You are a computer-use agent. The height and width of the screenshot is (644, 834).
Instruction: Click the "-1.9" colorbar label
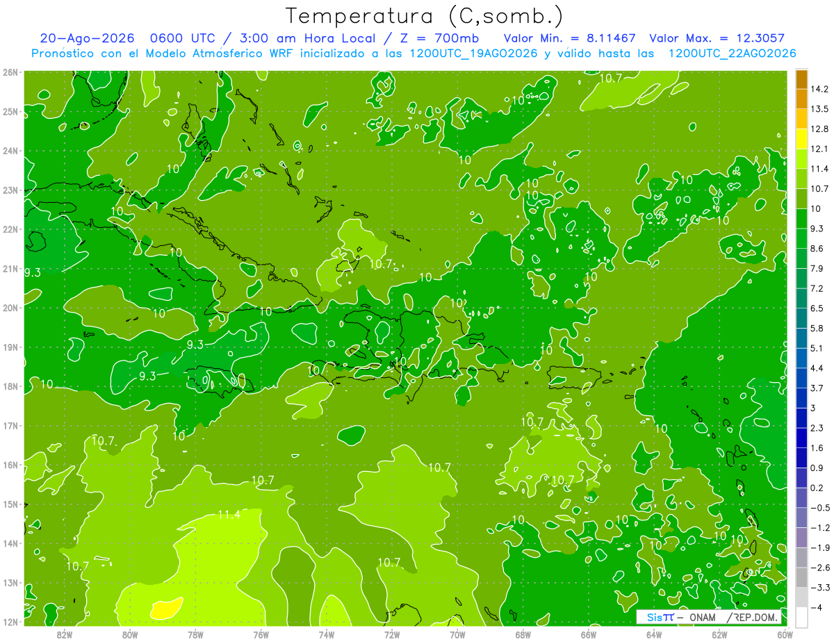pyautogui.click(x=820, y=547)
